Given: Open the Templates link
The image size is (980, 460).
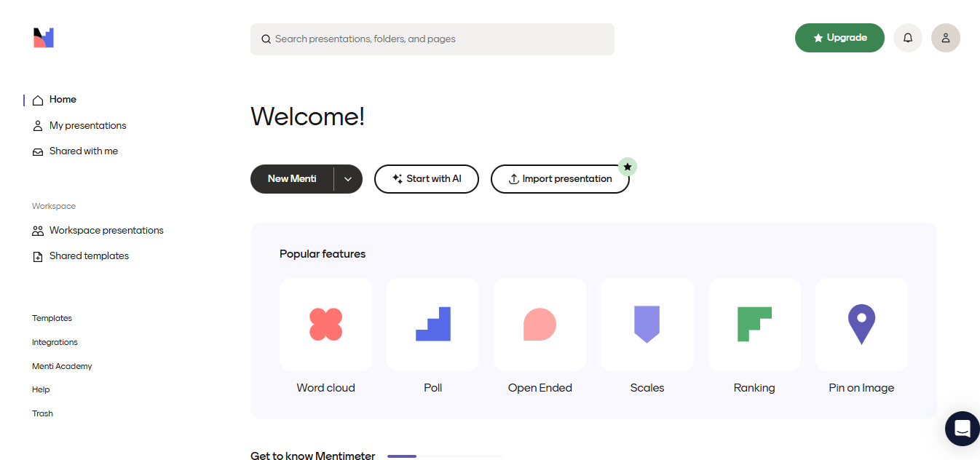Looking at the screenshot, I should coord(52,318).
